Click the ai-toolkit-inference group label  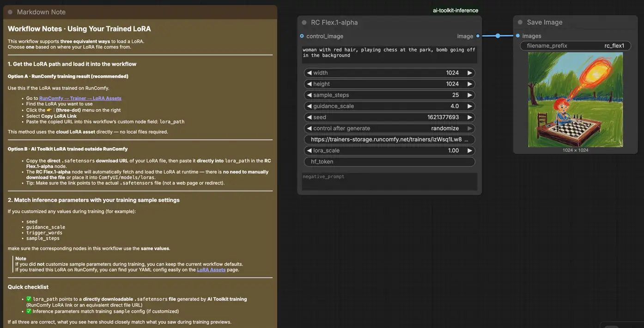[x=456, y=10]
